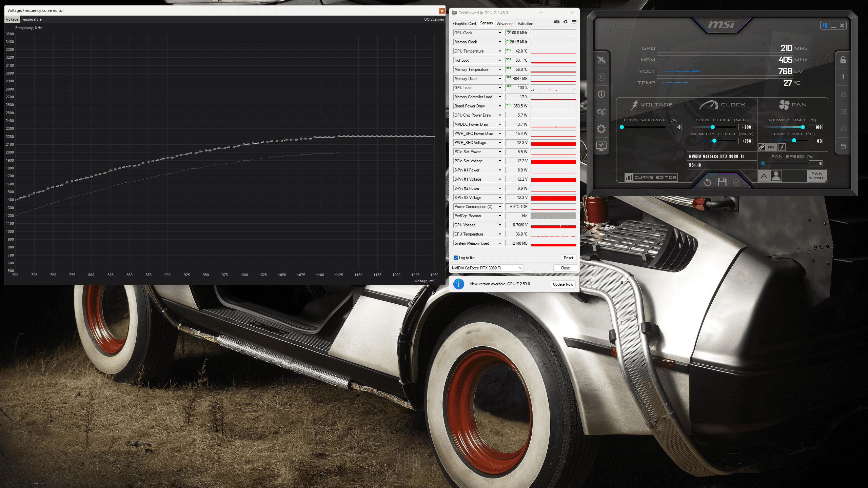This screenshot has width=868, height=488.
Task: Click the blue info icon in update banner
Action: 459,284
